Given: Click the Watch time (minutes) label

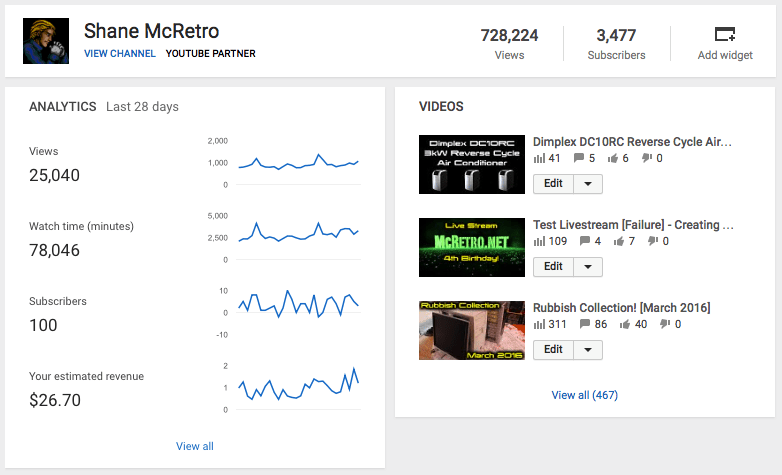Looking at the screenshot, I should click(81, 227).
